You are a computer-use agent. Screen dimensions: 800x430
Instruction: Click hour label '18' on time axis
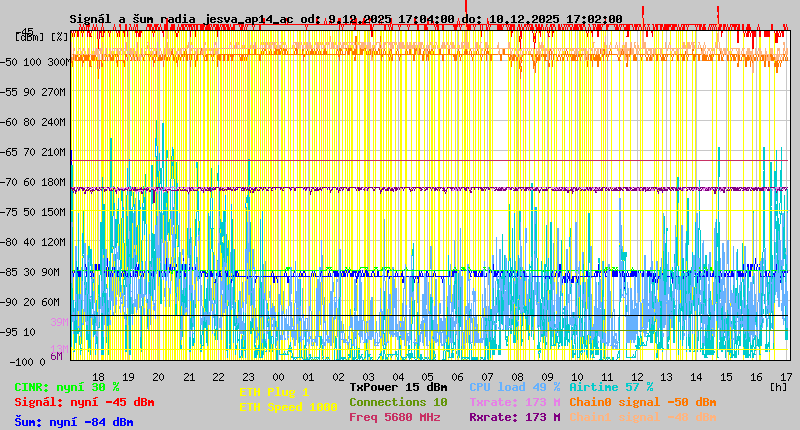coord(98,377)
